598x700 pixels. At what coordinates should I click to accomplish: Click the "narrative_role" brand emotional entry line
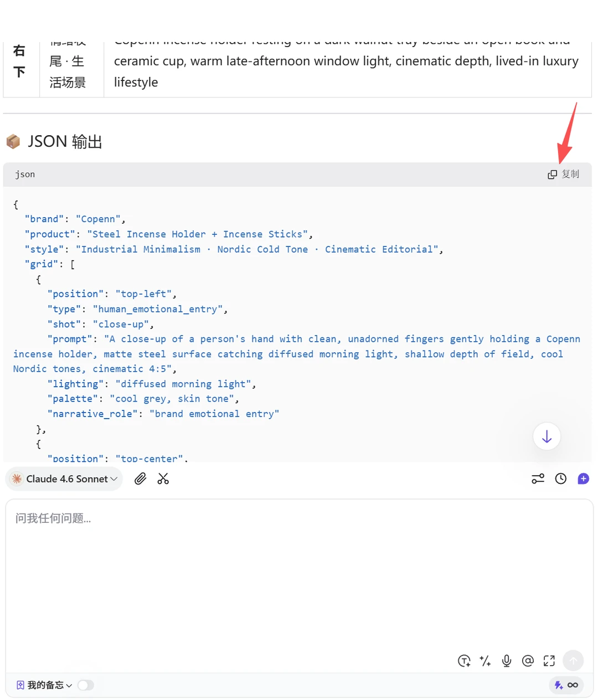click(x=163, y=414)
